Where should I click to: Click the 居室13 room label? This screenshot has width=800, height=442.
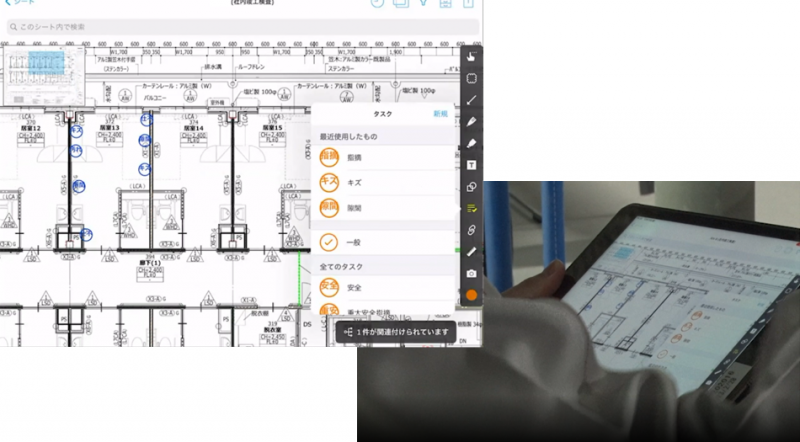[x=109, y=128]
